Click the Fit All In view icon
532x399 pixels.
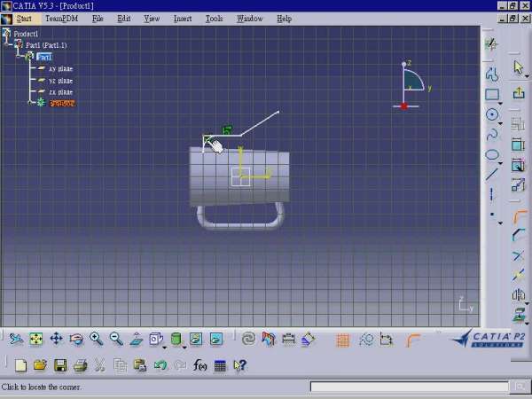(36, 339)
